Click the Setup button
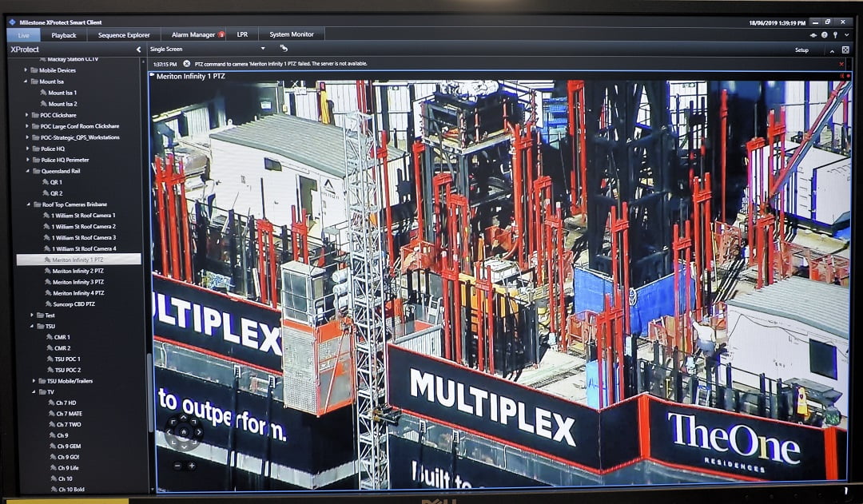Viewport: 863px width, 504px height. click(x=801, y=50)
